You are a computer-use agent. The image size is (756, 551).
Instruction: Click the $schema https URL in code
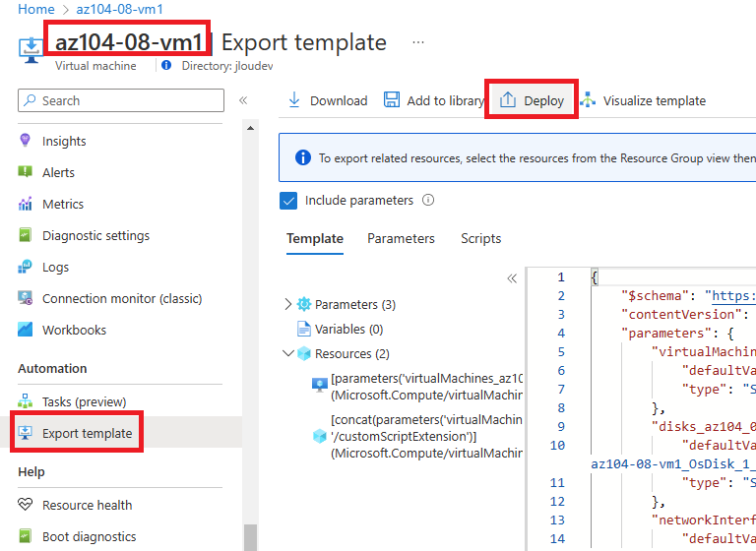pos(733,295)
